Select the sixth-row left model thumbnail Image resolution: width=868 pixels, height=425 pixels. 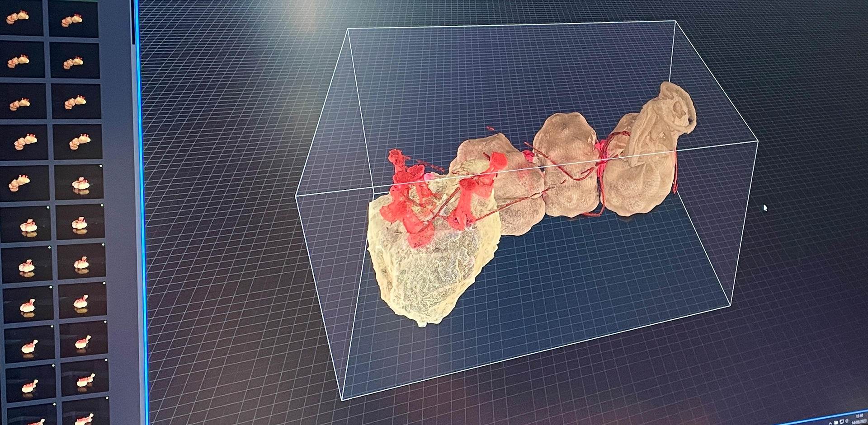pos(26,224)
